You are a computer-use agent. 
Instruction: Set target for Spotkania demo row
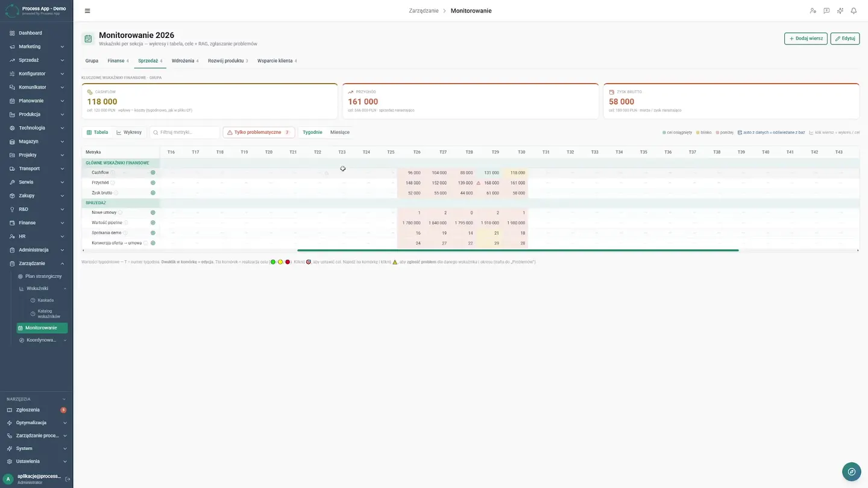153,233
